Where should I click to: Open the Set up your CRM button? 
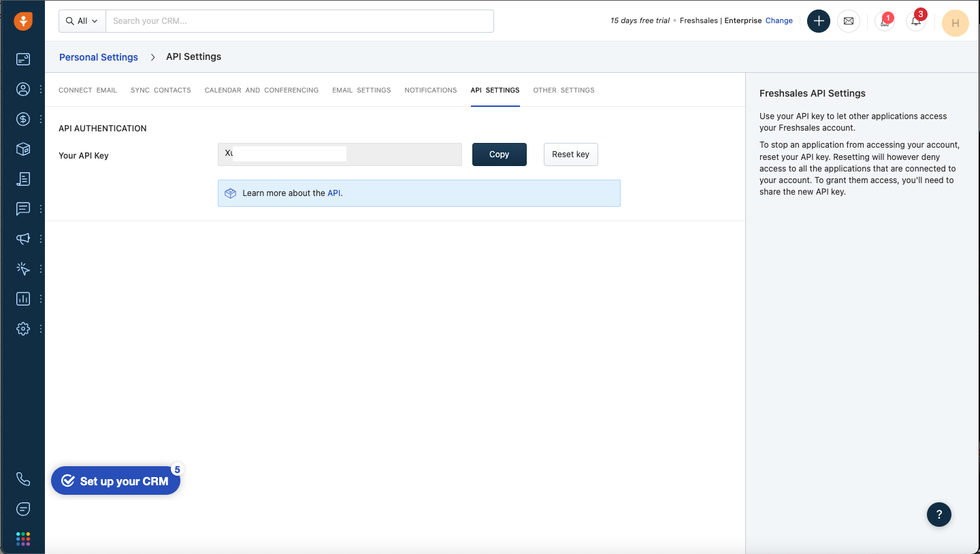point(116,481)
